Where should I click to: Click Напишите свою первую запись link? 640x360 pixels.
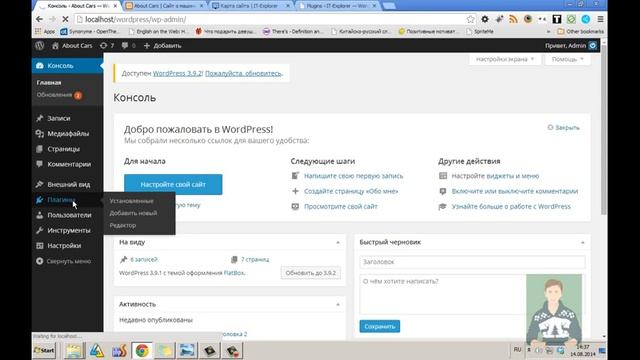pos(353,176)
